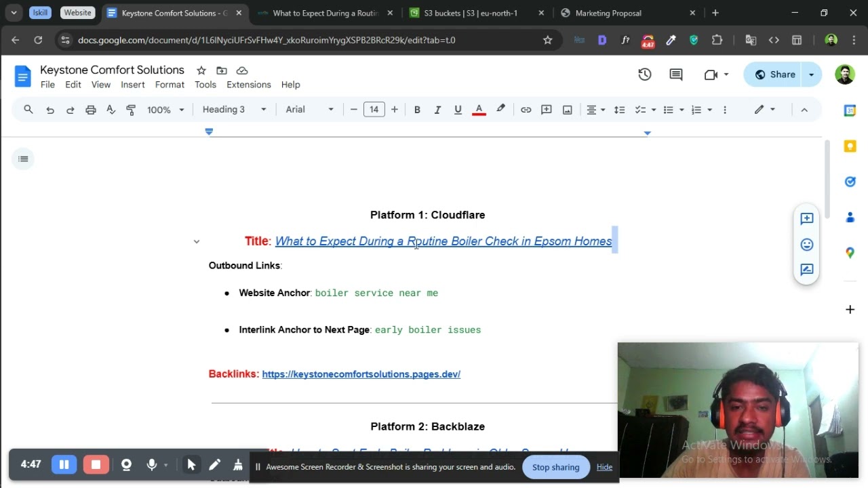The height and width of the screenshot is (488, 868).
Task: Switch to Marketing Proposal browser tab
Action: pos(627,13)
